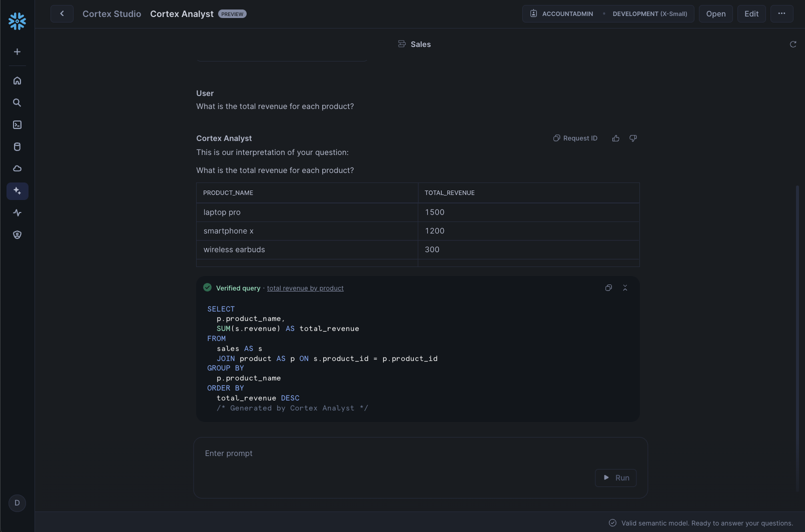The width and height of the screenshot is (805, 532).
Task: Click the Cortex Analyst title
Action: click(x=182, y=14)
